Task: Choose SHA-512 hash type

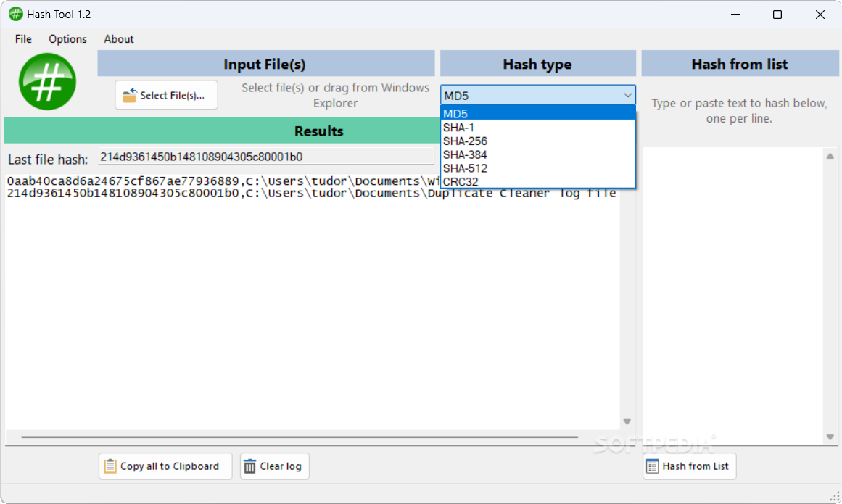Action: pyautogui.click(x=537, y=168)
